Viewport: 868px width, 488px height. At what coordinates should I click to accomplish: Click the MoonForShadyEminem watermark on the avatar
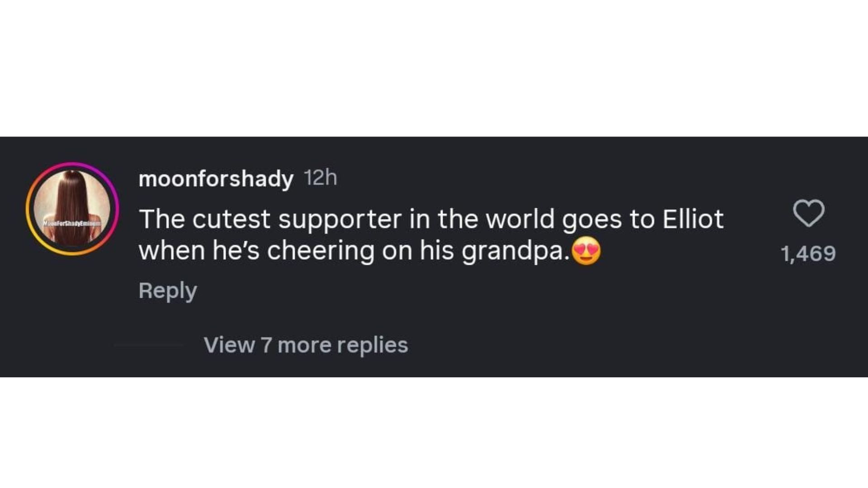(72, 223)
